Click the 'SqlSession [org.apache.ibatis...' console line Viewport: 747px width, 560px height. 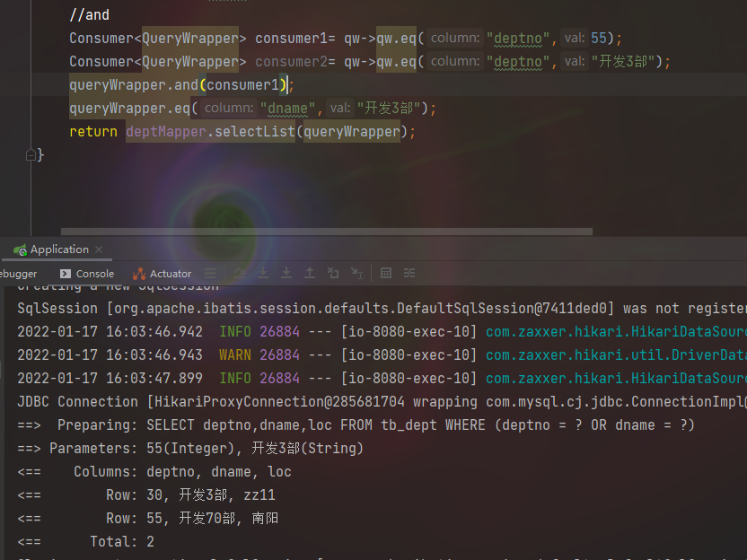(382, 308)
